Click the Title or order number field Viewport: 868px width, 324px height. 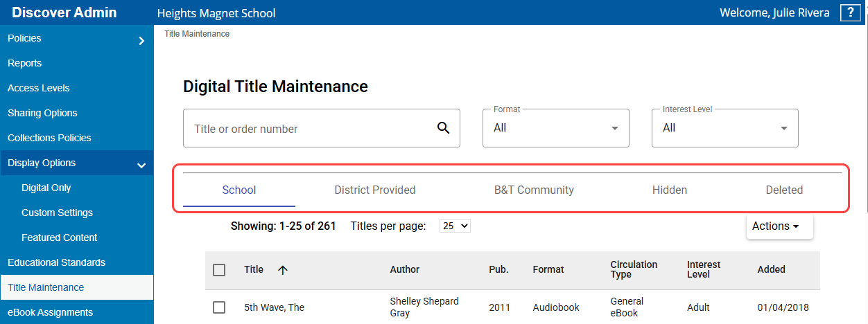coord(322,128)
